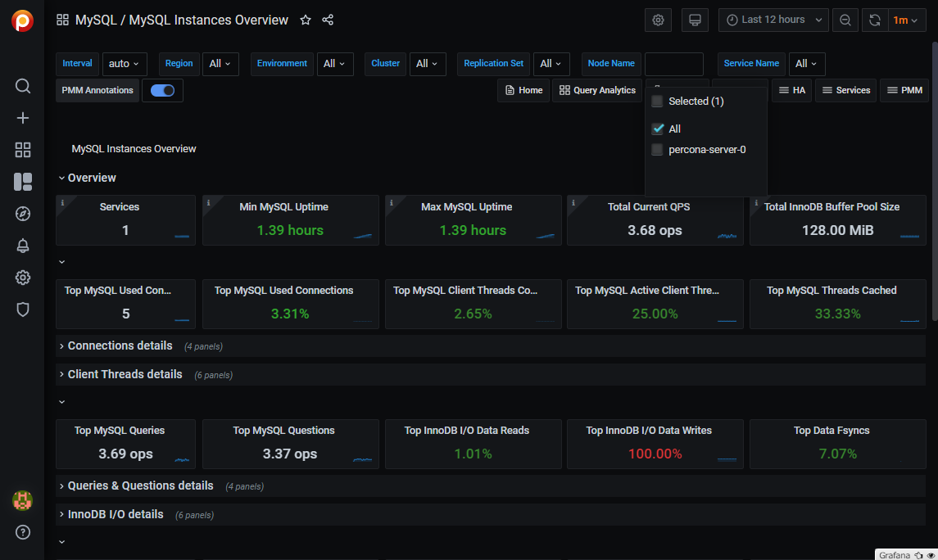Open the Top MySQL Queries panel title
This screenshot has width=938, height=560.
(x=120, y=431)
